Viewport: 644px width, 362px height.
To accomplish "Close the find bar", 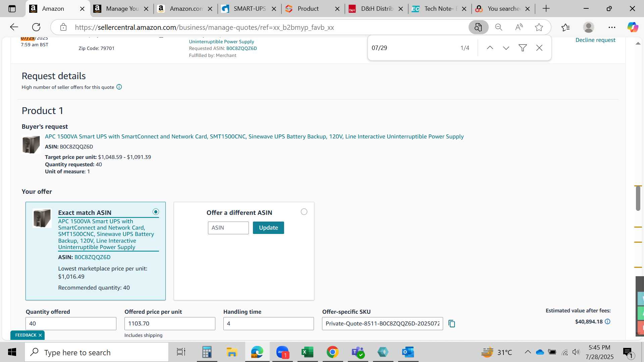I will (539, 48).
